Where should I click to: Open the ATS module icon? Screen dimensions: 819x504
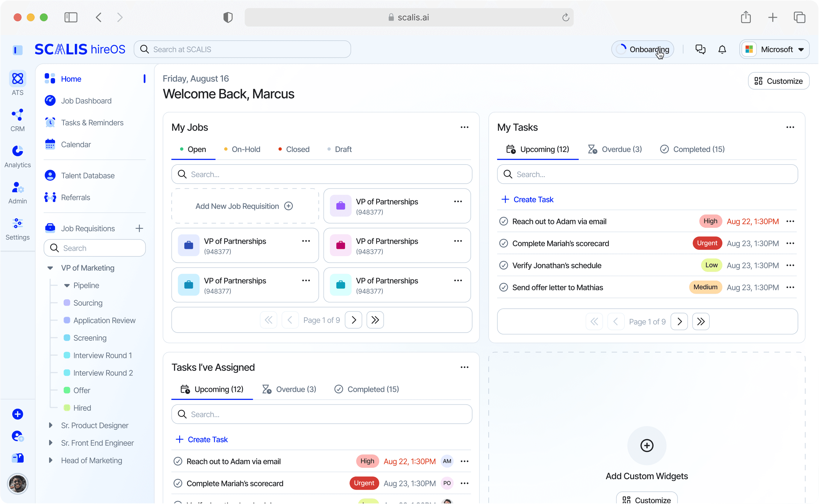(17, 79)
